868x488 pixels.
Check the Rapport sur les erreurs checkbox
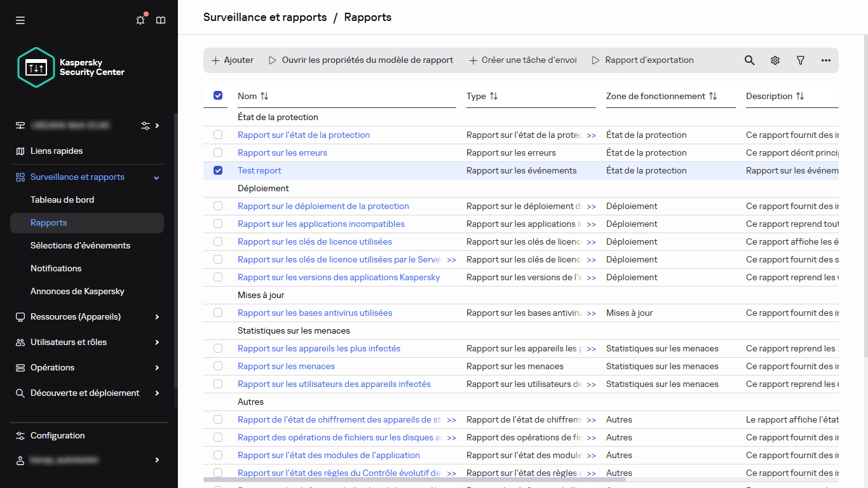point(218,152)
